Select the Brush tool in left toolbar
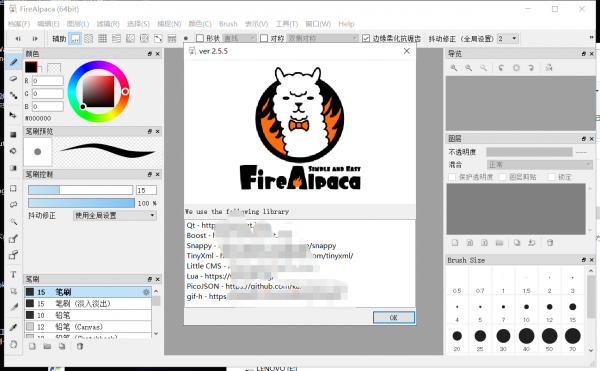 (13, 62)
